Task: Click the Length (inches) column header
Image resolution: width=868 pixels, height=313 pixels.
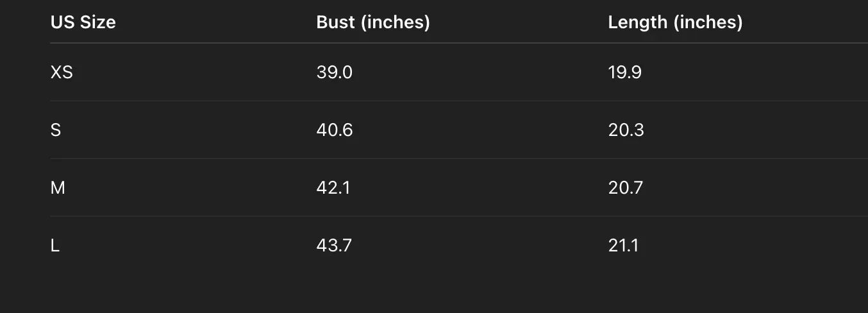Action: coord(675,22)
